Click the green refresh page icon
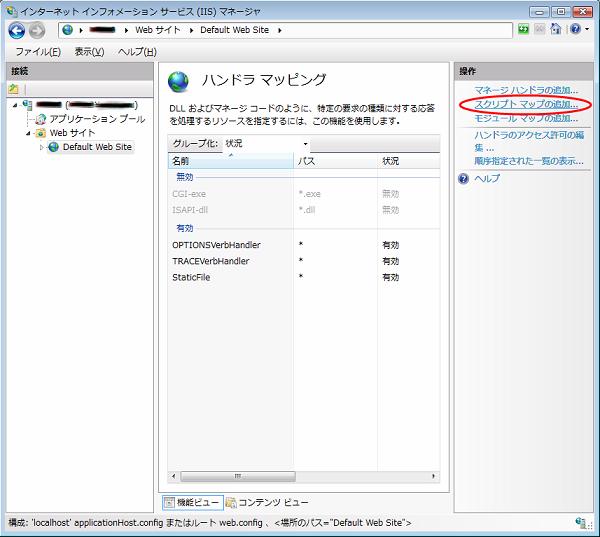This screenshot has width=600, height=537. [523, 29]
